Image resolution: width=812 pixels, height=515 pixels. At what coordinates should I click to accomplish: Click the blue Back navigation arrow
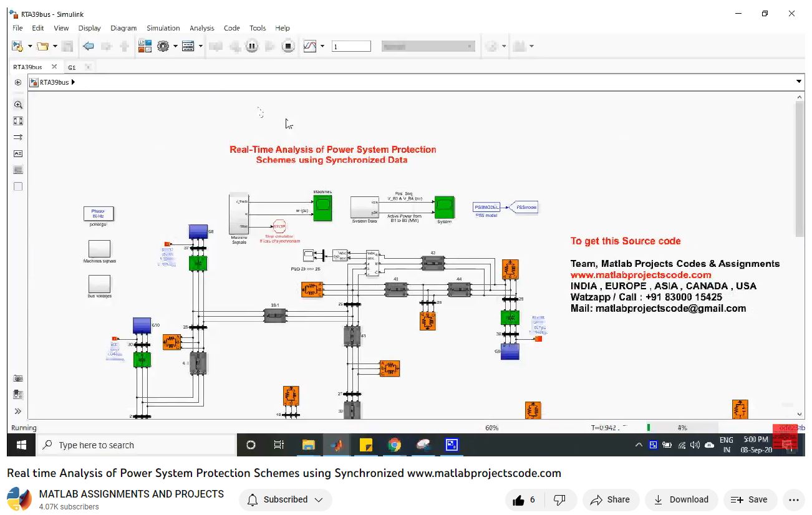coord(88,46)
